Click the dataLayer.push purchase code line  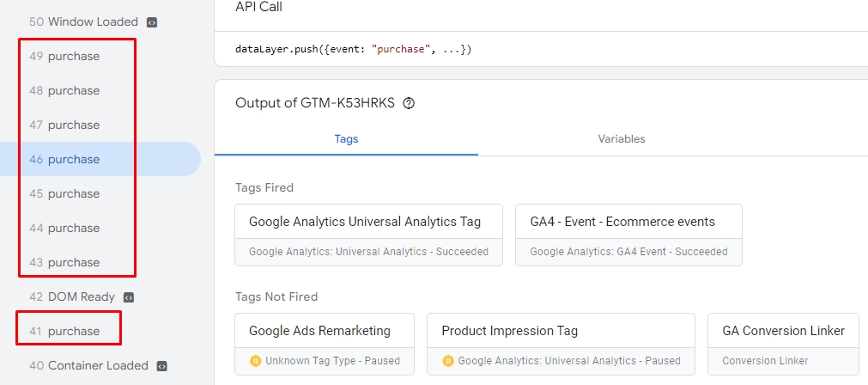pyautogui.click(x=353, y=49)
